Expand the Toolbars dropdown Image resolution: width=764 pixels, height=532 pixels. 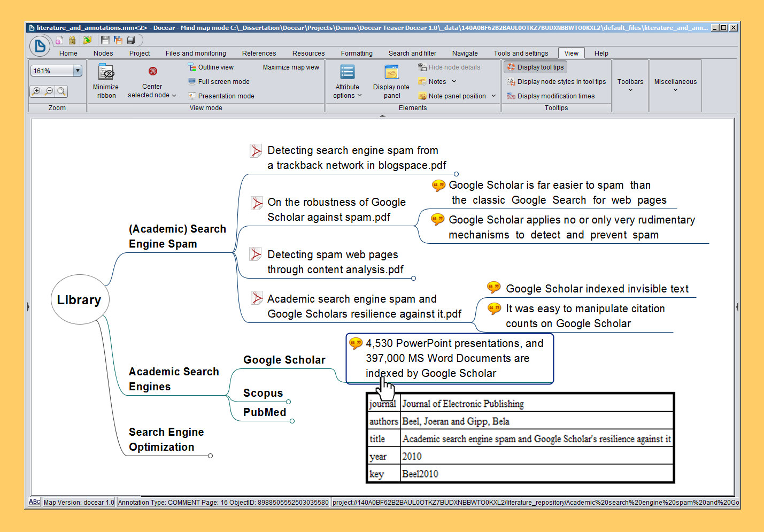(630, 85)
